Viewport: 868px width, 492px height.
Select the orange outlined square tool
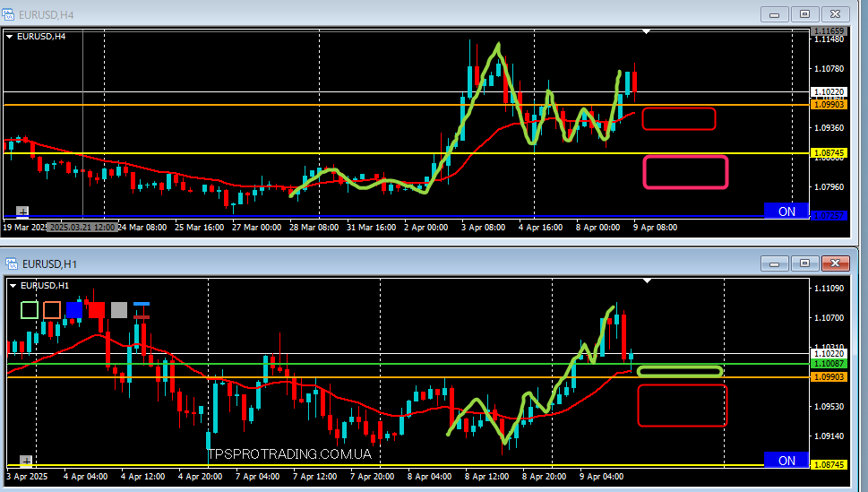52,310
